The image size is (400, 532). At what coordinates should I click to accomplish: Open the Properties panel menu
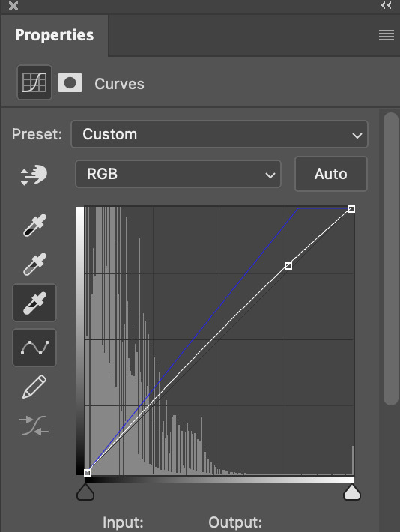tap(387, 35)
